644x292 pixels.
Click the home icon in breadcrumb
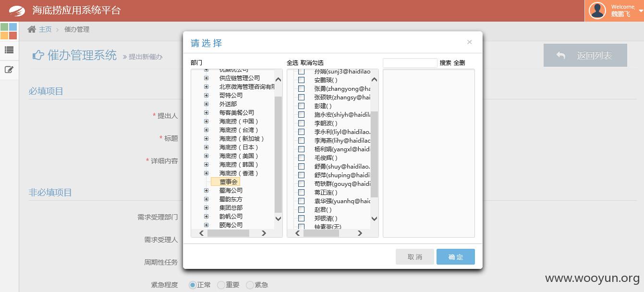(32, 29)
